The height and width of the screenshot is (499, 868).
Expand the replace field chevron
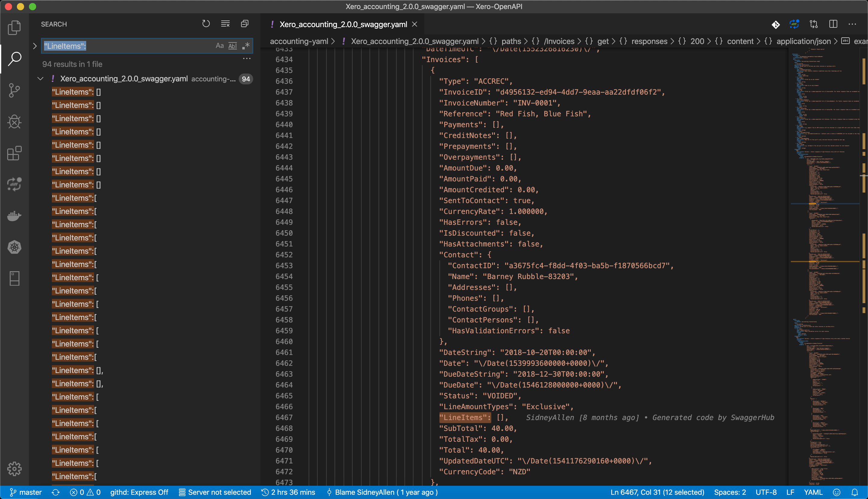(x=34, y=46)
